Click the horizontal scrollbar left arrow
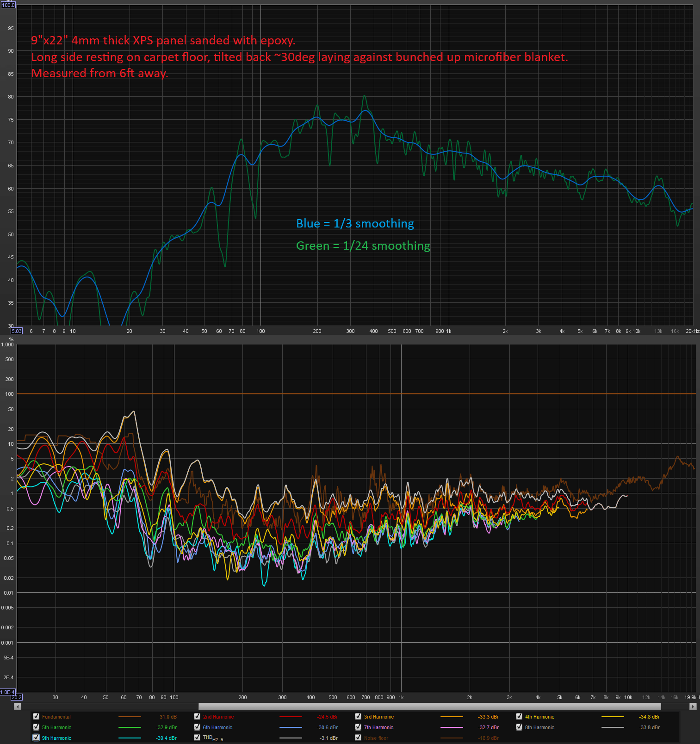This screenshot has height=744, width=700. pyautogui.click(x=17, y=707)
